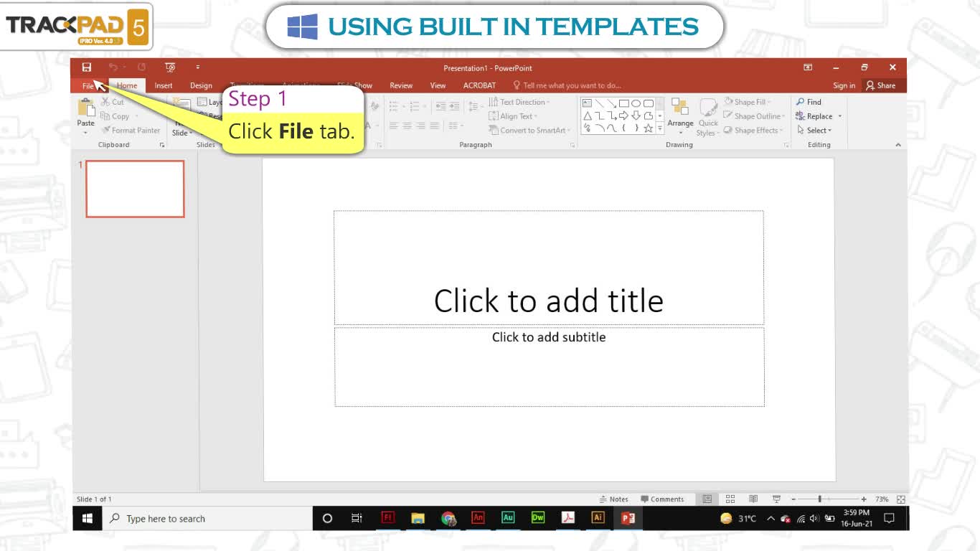
Task: Open the View ribbon tab
Action: pyautogui.click(x=438, y=85)
